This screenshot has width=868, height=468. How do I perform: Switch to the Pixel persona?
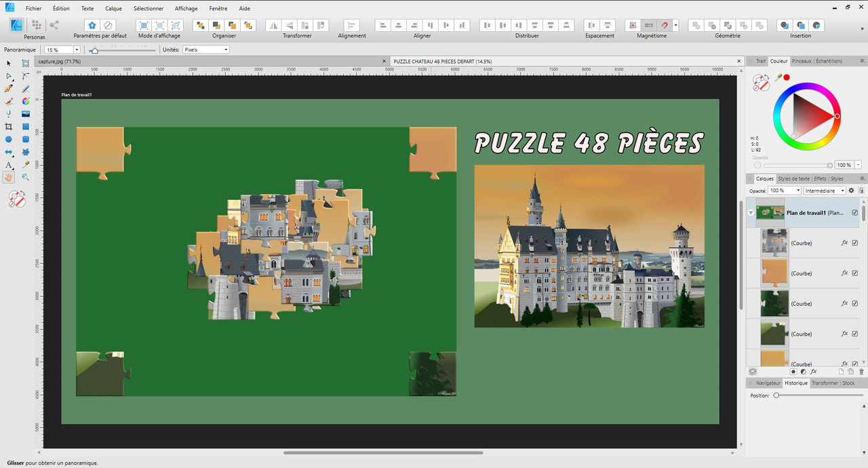(36, 25)
